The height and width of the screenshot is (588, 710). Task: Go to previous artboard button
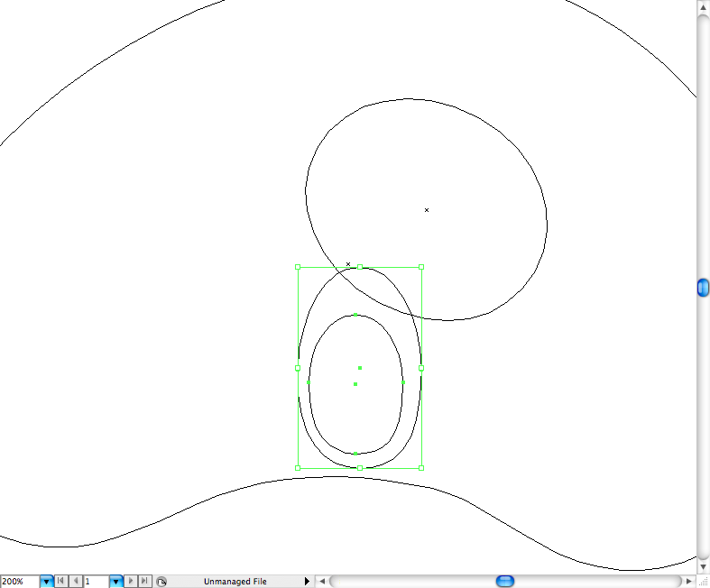(76, 582)
